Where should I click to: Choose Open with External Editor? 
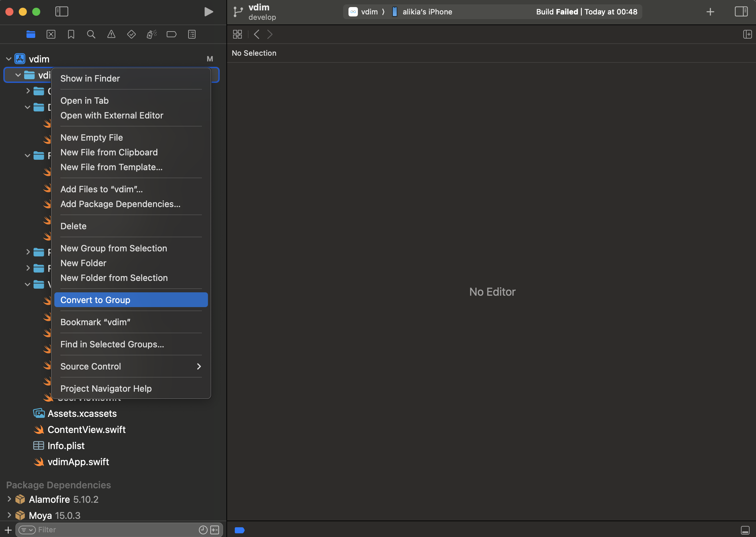131,115
